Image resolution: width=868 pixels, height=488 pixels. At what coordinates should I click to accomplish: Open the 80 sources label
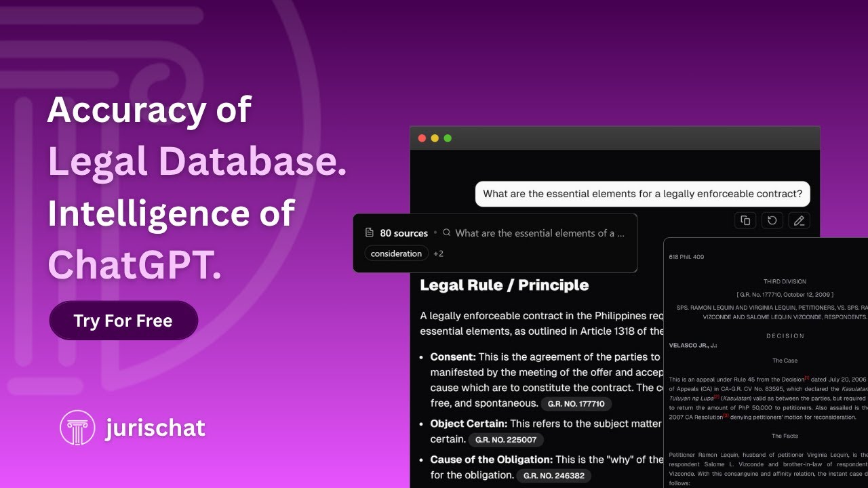[x=403, y=232]
